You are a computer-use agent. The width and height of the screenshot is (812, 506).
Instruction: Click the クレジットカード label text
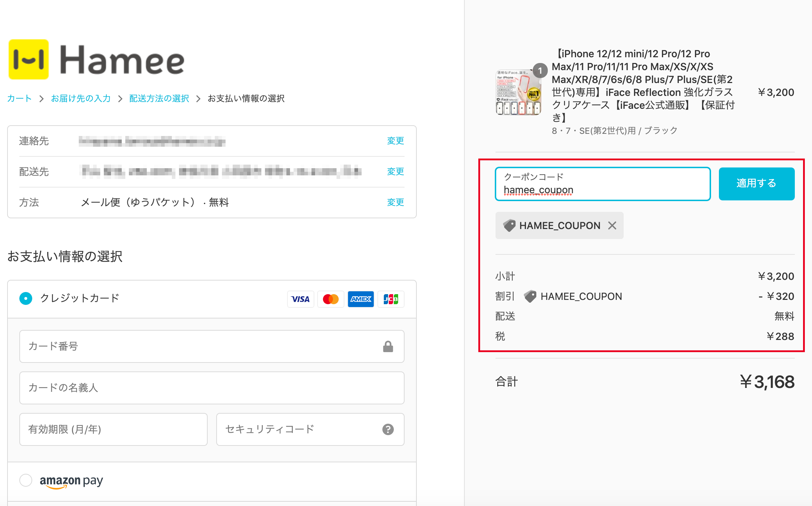pos(79,298)
